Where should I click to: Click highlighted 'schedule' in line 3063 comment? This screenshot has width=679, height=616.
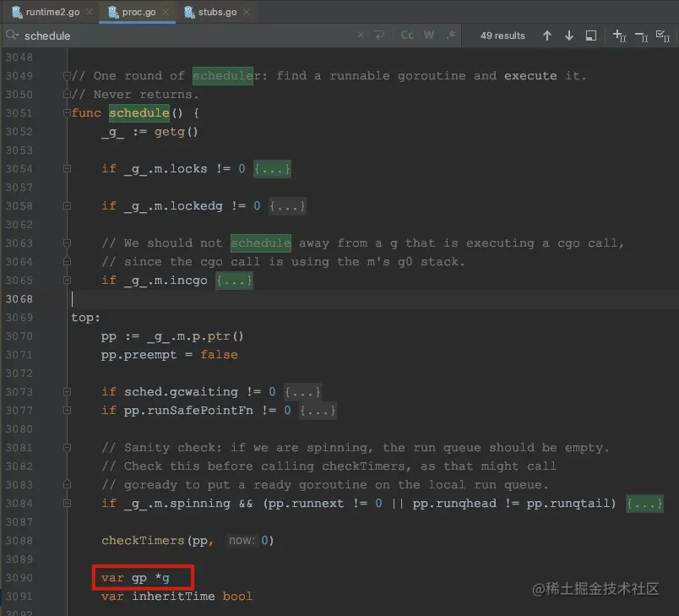(261, 243)
